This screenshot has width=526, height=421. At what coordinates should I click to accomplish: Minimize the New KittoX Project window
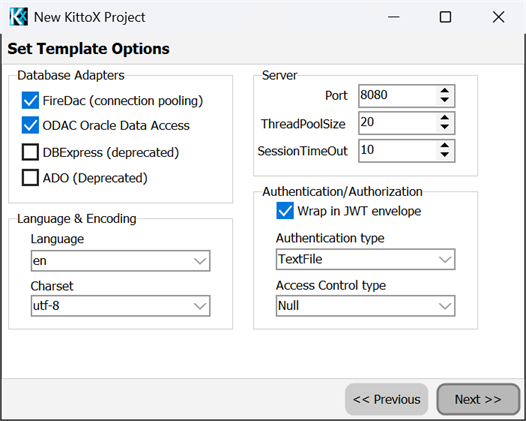(x=393, y=17)
